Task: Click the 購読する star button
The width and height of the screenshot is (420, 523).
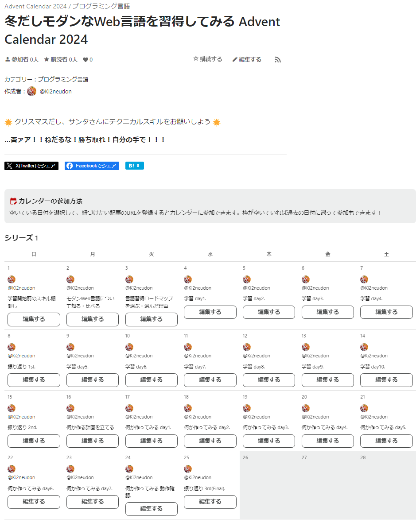Action: tap(207, 59)
